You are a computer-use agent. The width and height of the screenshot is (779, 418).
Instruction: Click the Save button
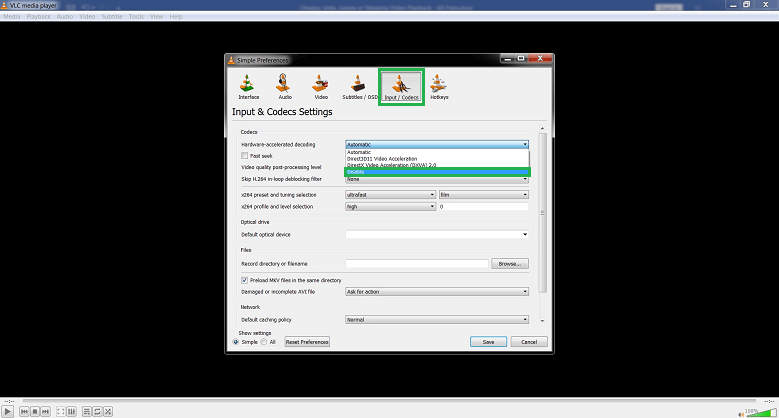pos(488,342)
